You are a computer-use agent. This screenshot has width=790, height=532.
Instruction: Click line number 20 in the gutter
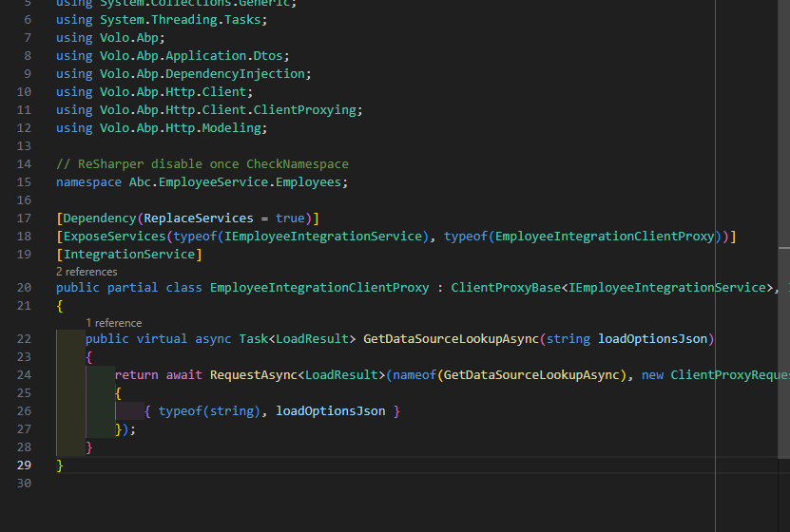(x=24, y=288)
